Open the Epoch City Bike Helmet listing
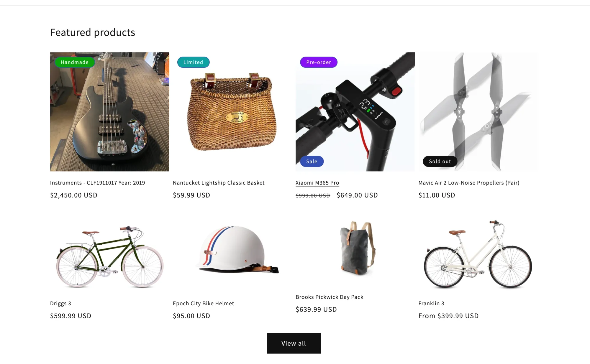 (203, 303)
